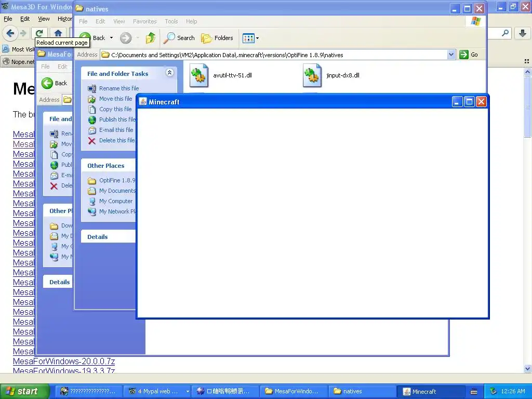
Task: Switch to MesaForWindo... taskbar button
Action: (x=294, y=391)
